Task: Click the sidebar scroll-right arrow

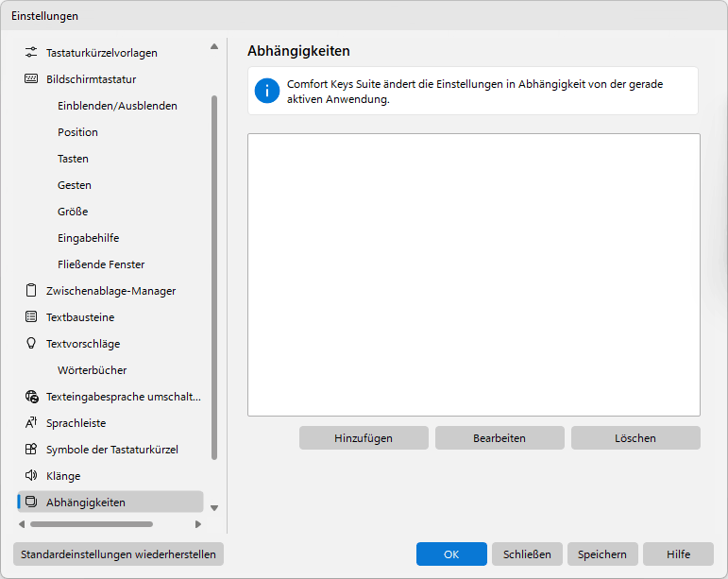Action: pos(198,524)
